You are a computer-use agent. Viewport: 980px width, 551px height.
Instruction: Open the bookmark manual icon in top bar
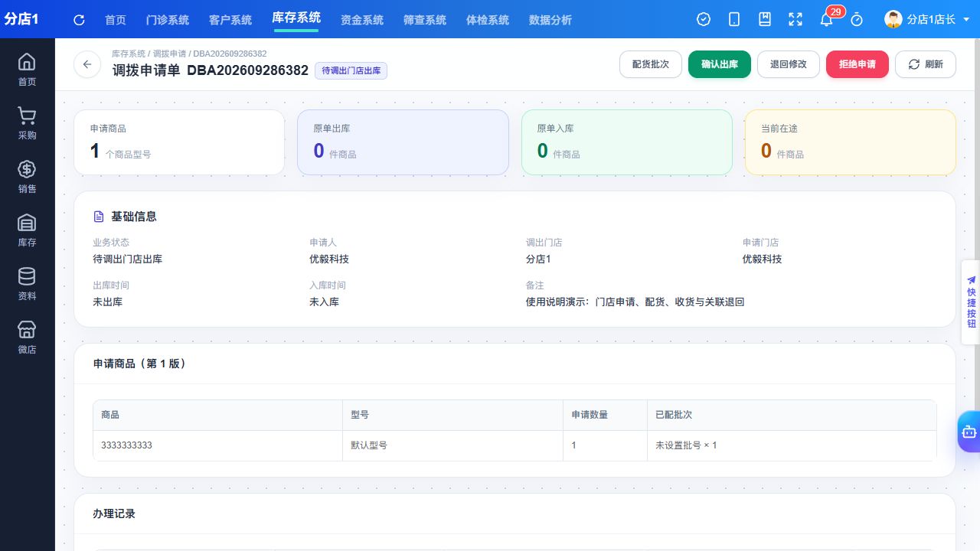pyautogui.click(x=765, y=20)
